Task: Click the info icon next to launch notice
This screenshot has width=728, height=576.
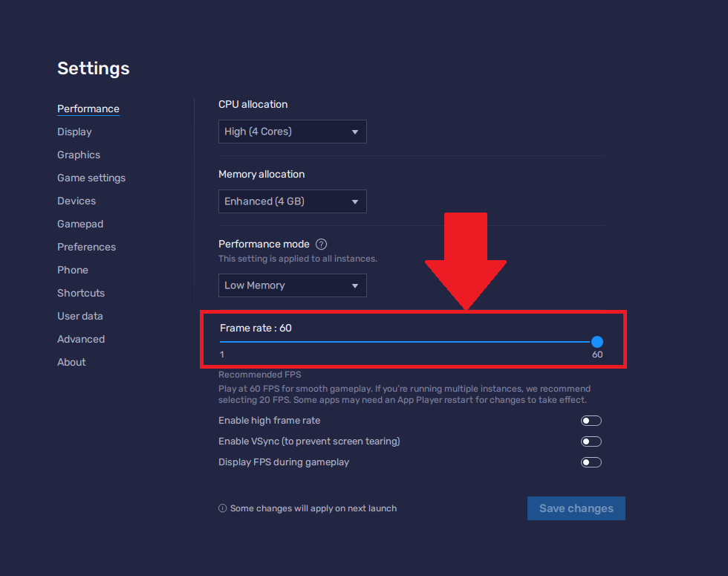Action: pyautogui.click(x=222, y=508)
